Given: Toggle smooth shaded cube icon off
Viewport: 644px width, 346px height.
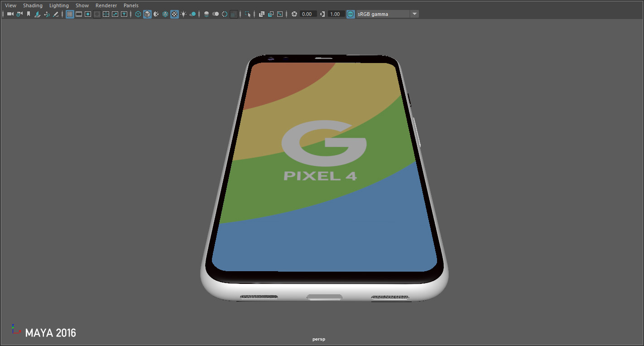Looking at the screenshot, I should [x=147, y=14].
